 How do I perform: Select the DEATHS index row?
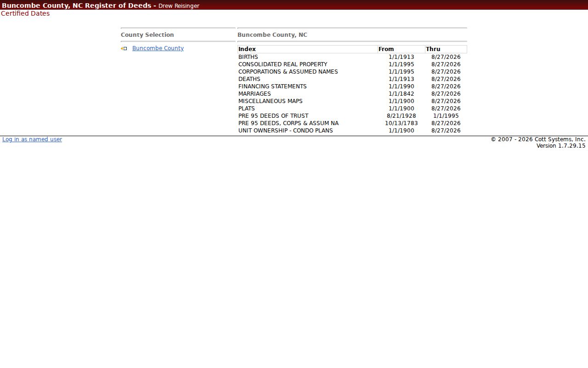(352, 79)
